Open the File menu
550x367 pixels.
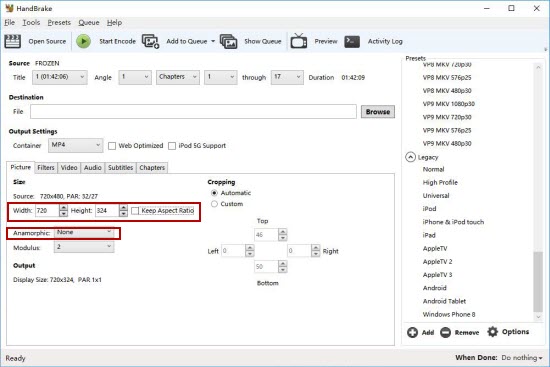9,22
